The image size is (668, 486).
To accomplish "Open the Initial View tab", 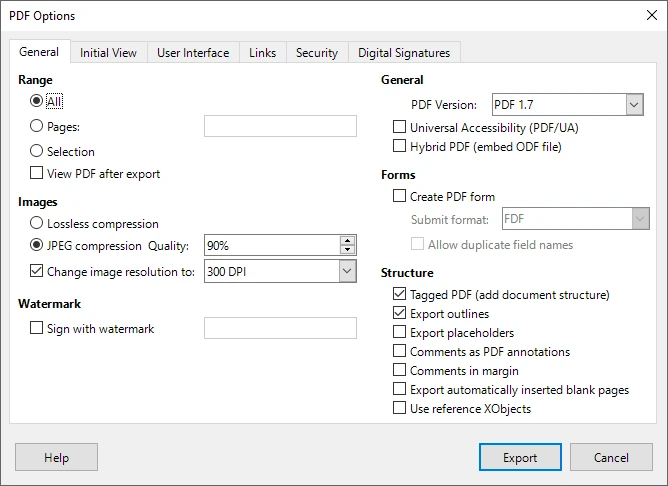I will (108, 52).
